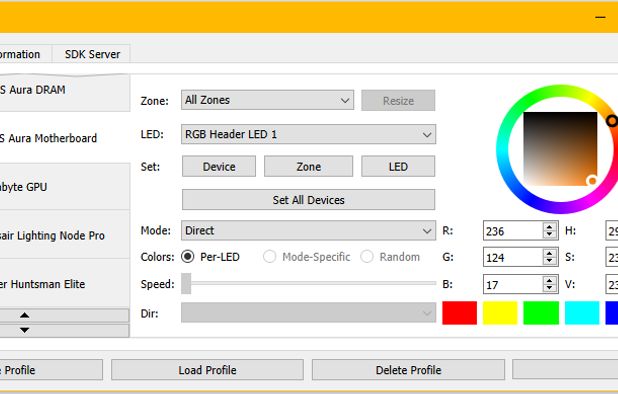The height and width of the screenshot is (394, 618).
Task: Open the LED dropdown showing RGB Header LED 1
Action: (308, 134)
